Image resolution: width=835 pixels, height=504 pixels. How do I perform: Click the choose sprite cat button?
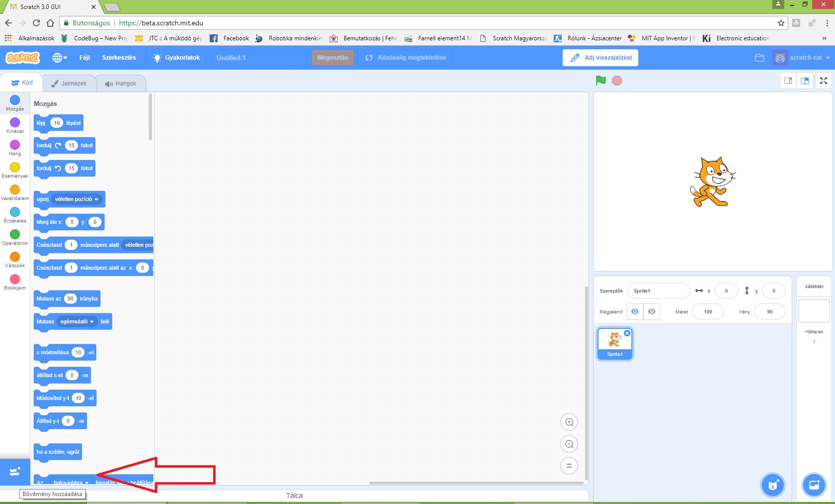[x=773, y=485]
